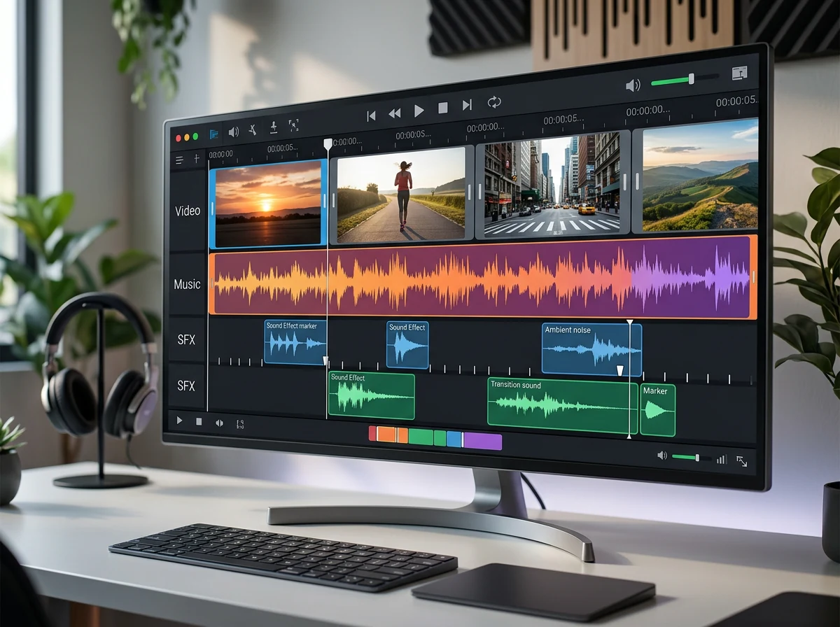Image resolution: width=840 pixels, height=627 pixels.
Task: Mute with the bottom-right speaker icon
Action: click(662, 456)
